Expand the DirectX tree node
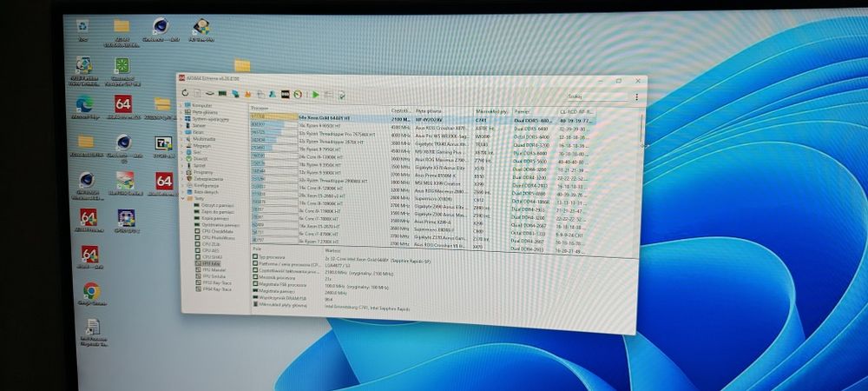Screen dimensions: 868x391 tap(181, 158)
